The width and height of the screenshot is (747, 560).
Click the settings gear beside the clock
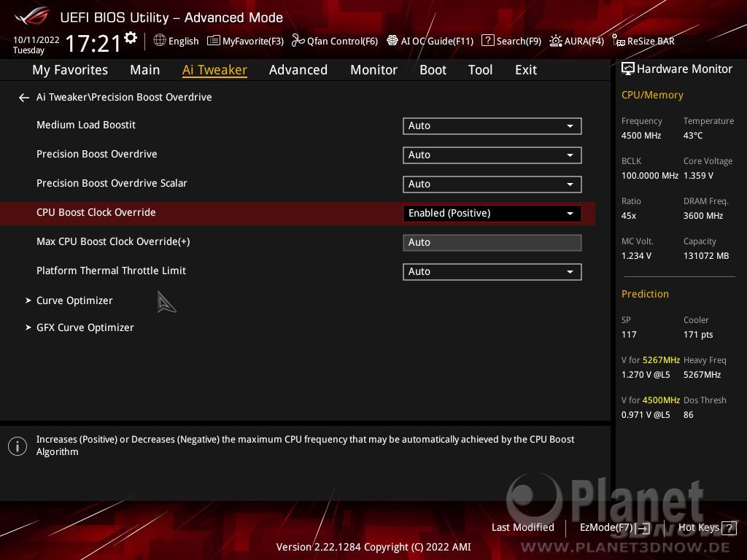(131, 38)
